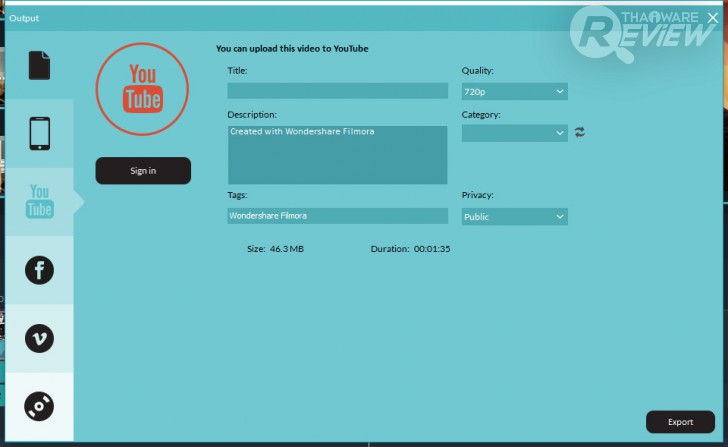Focus the Title input field
This screenshot has height=447, width=728.
click(x=338, y=91)
